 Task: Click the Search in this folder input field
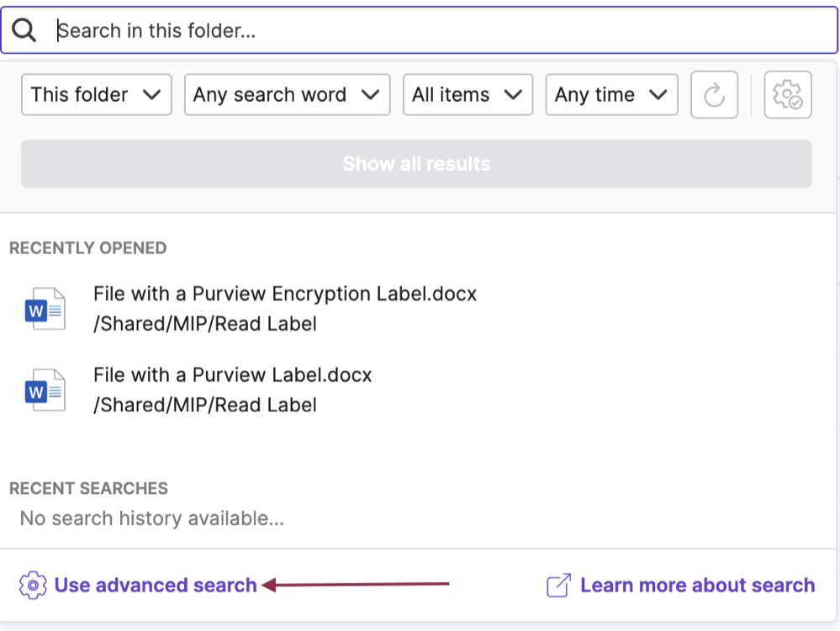336,29
